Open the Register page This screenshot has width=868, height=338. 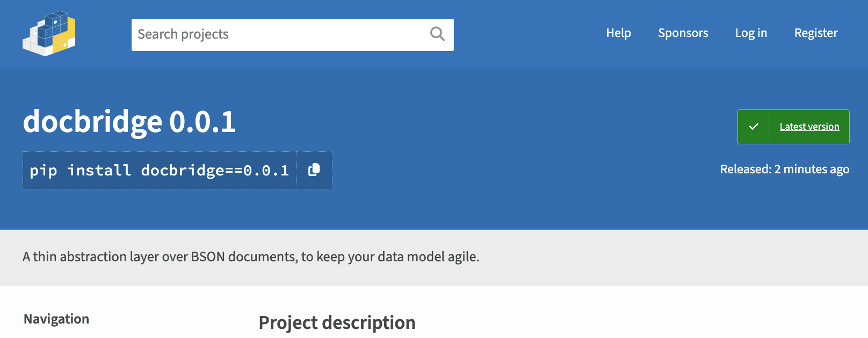coord(816,33)
